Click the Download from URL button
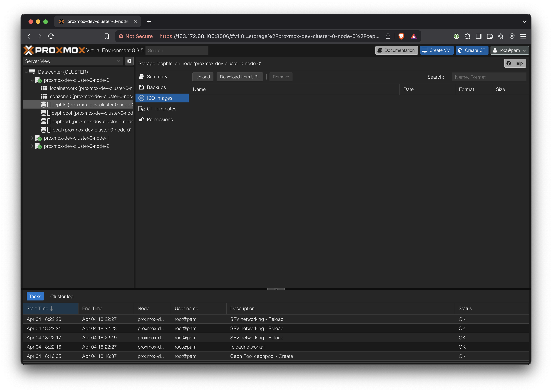This screenshot has height=392, width=552. [239, 77]
